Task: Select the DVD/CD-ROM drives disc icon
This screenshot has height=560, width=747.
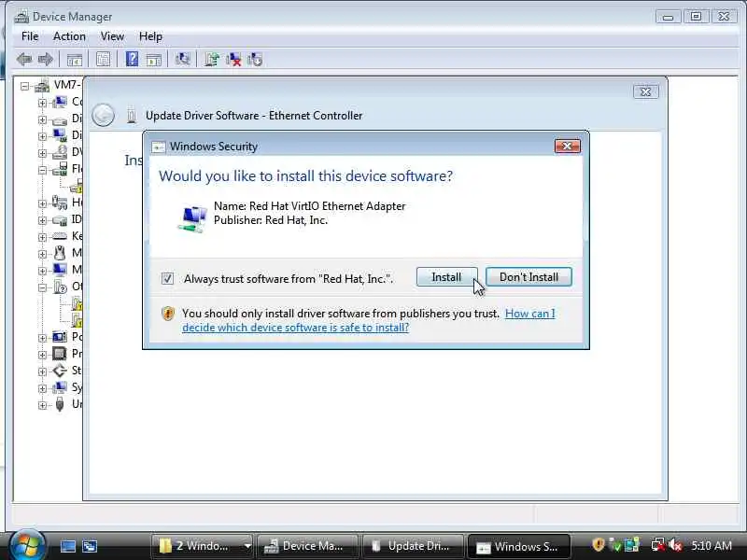Action: (x=60, y=152)
